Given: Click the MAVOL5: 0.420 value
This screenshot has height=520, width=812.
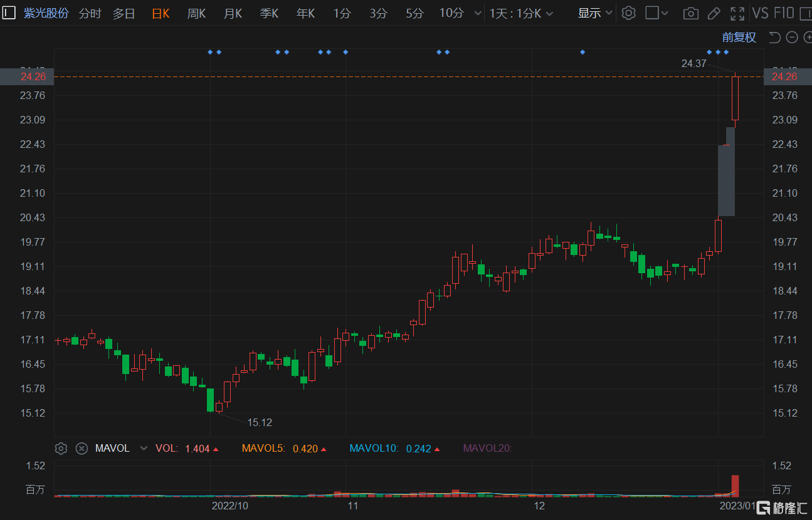Looking at the screenshot, I should coord(283,449).
